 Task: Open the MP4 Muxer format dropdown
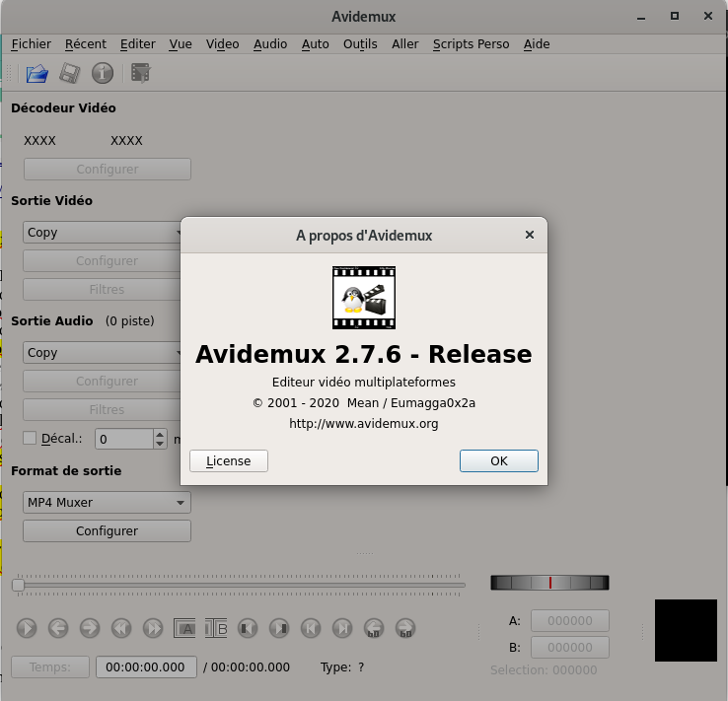pyautogui.click(x=107, y=503)
